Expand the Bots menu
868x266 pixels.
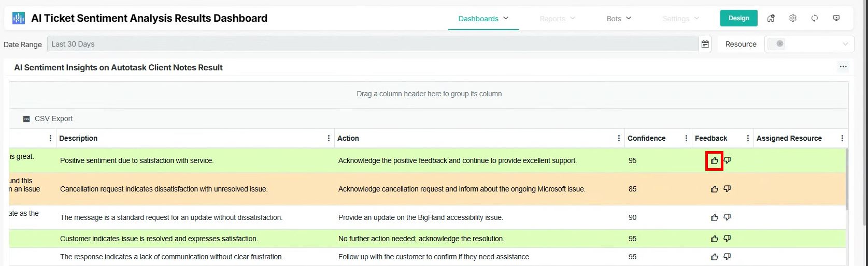pyautogui.click(x=619, y=19)
